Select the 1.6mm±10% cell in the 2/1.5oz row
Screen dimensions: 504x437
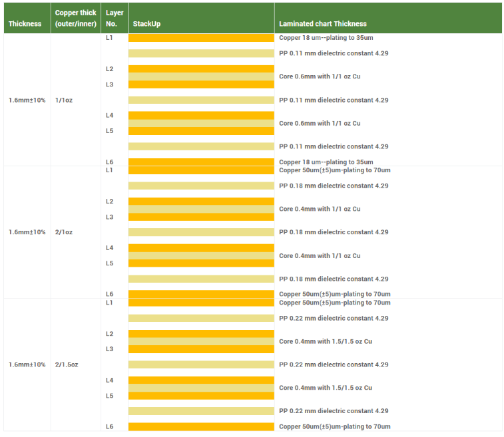(27, 364)
